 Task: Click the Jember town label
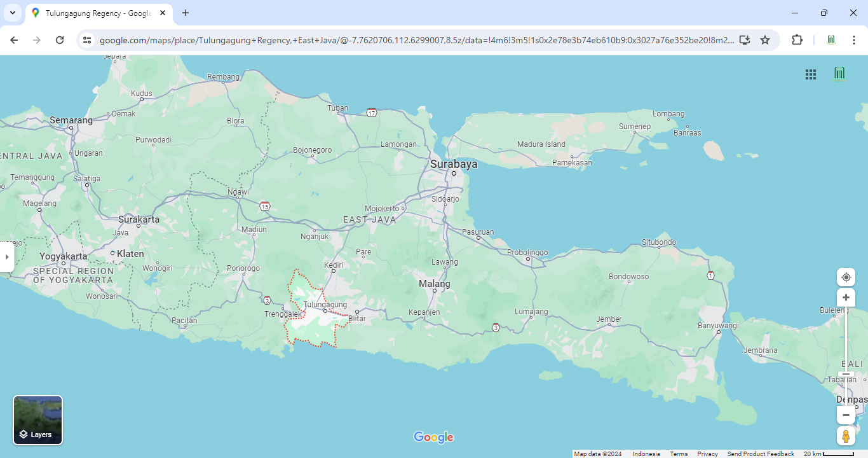click(x=609, y=319)
